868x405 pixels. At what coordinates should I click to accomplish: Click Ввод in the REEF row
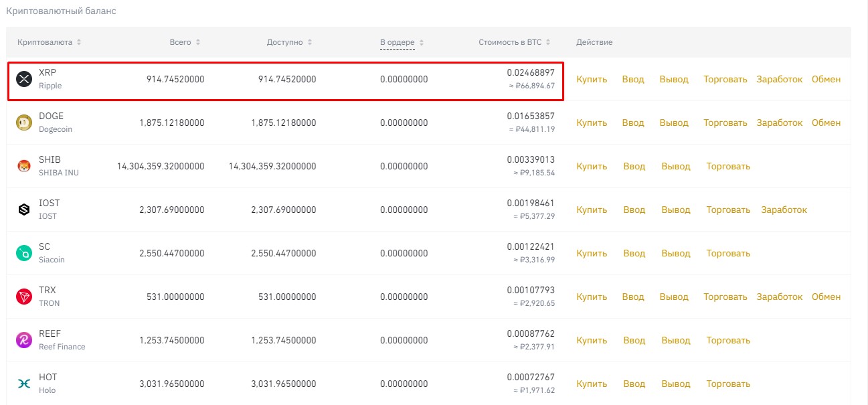point(634,340)
